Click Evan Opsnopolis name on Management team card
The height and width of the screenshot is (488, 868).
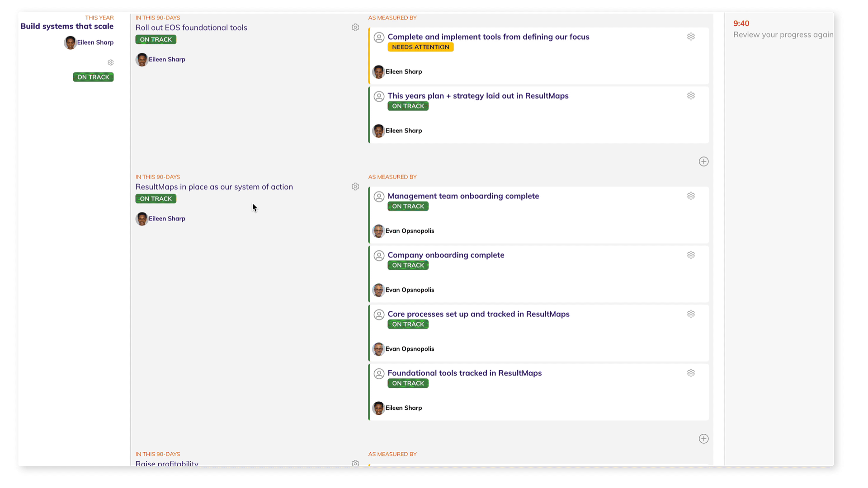[410, 231]
